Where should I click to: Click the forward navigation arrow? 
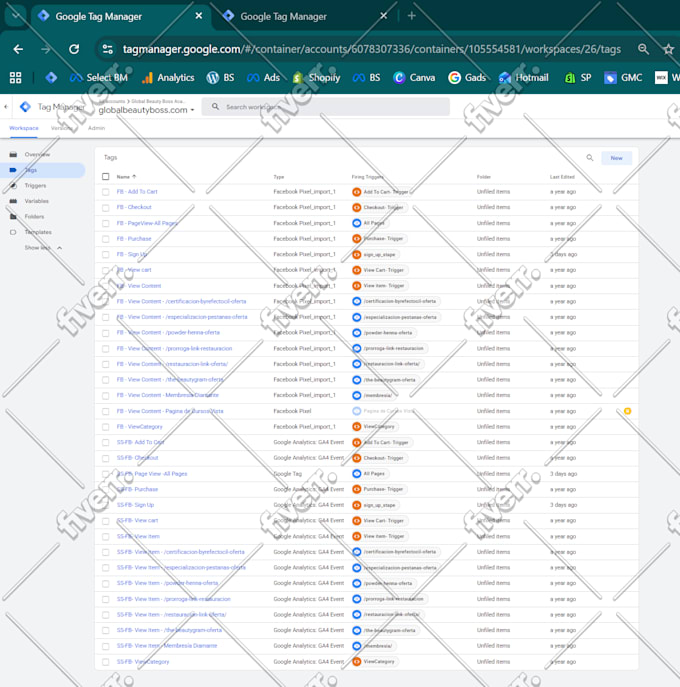click(46, 49)
